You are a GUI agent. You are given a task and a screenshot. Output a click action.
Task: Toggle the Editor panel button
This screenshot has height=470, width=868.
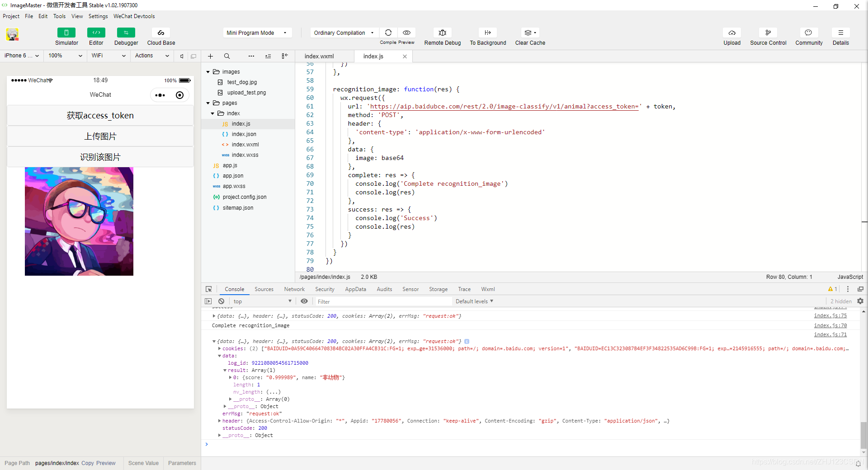(x=96, y=33)
